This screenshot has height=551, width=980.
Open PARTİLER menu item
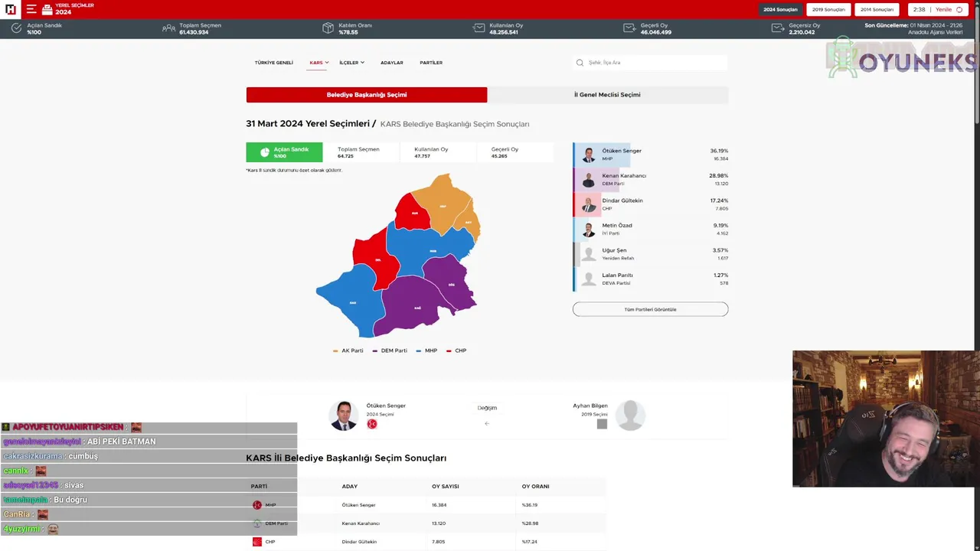pos(431,63)
